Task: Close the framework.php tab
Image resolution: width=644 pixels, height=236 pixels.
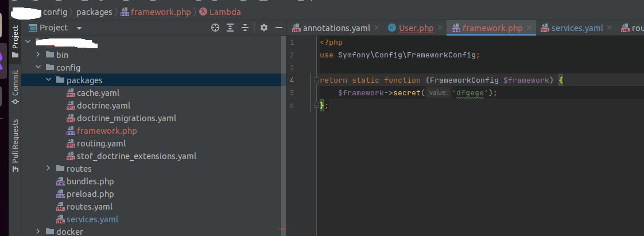Action: 529,28
